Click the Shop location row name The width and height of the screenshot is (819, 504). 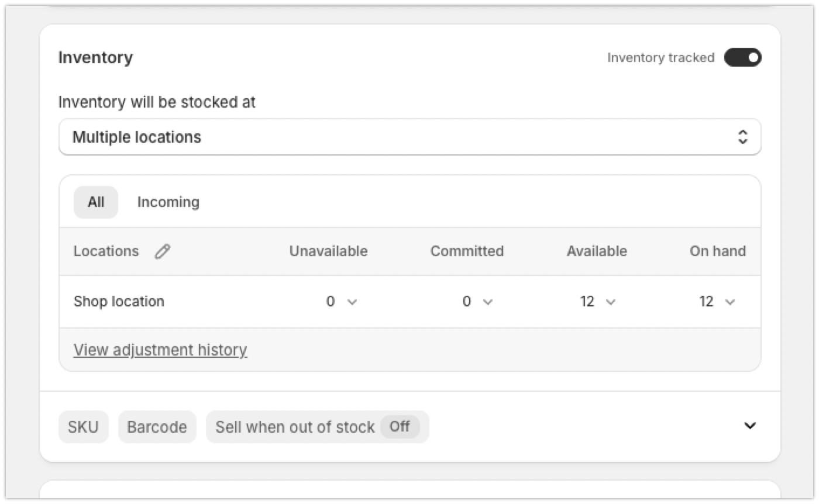tap(119, 302)
